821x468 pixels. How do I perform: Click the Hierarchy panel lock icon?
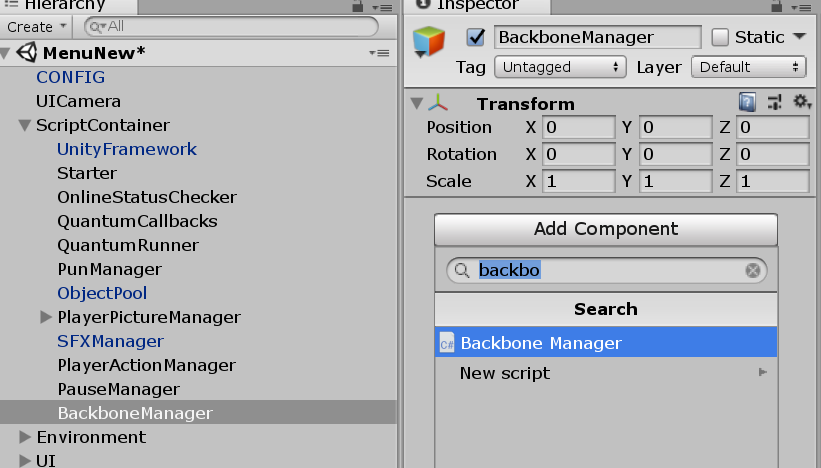(x=358, y=6)
